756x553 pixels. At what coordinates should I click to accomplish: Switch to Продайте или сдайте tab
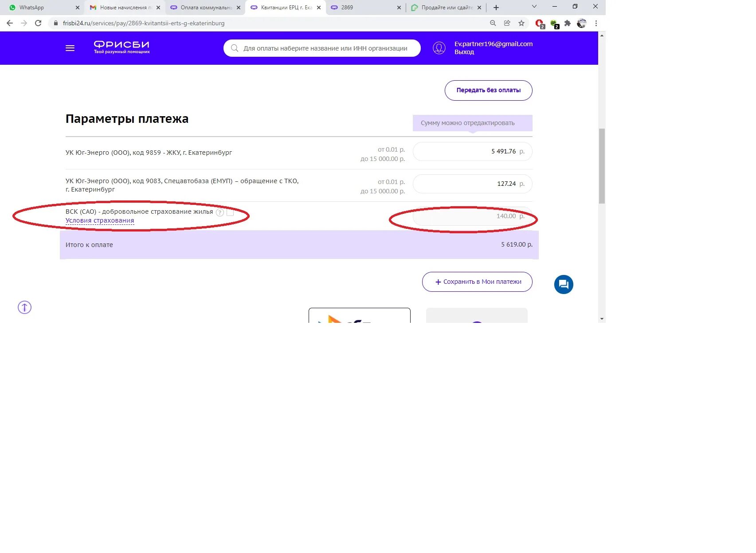[446, 8]
